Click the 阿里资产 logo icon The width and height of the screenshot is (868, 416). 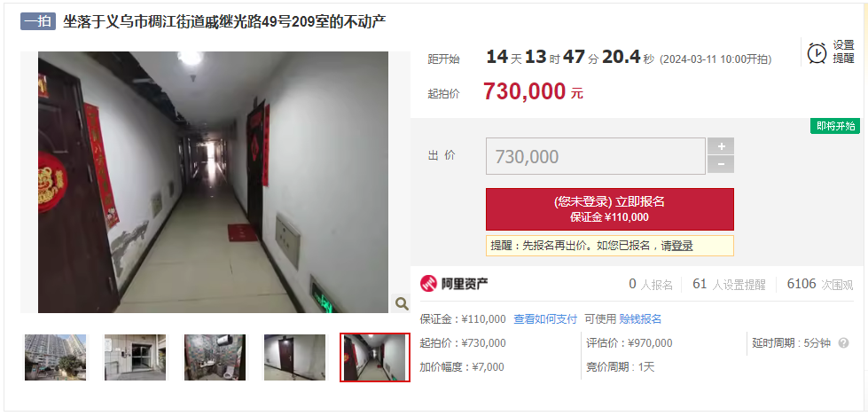428,284
